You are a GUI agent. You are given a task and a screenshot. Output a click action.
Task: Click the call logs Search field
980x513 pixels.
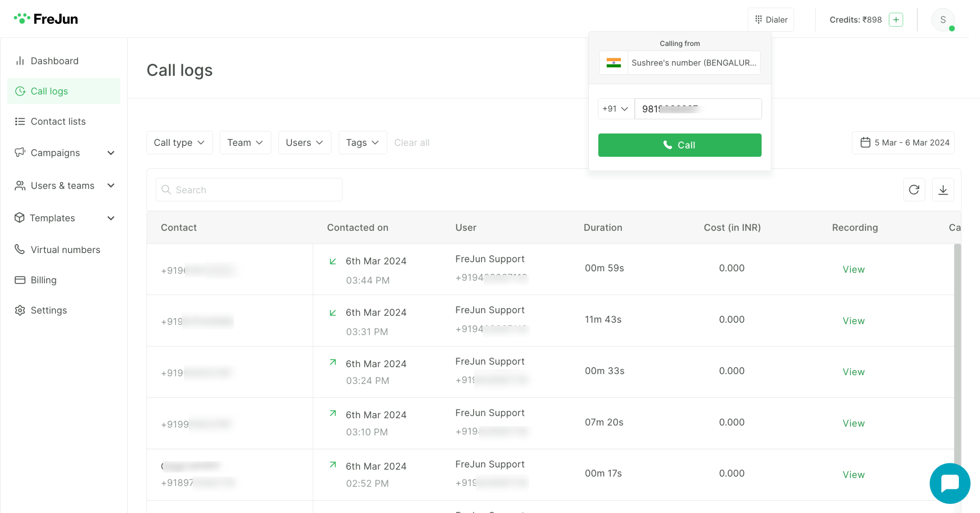249,190
